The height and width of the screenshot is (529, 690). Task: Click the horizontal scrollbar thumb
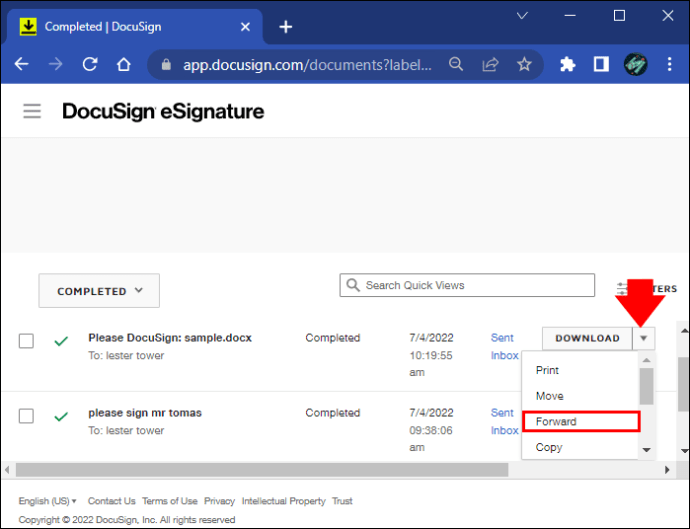(x=262, y=470)
